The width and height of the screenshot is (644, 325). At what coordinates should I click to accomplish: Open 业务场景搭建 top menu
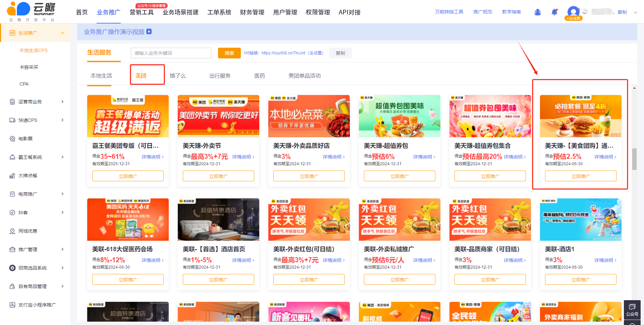pos(180,12)
